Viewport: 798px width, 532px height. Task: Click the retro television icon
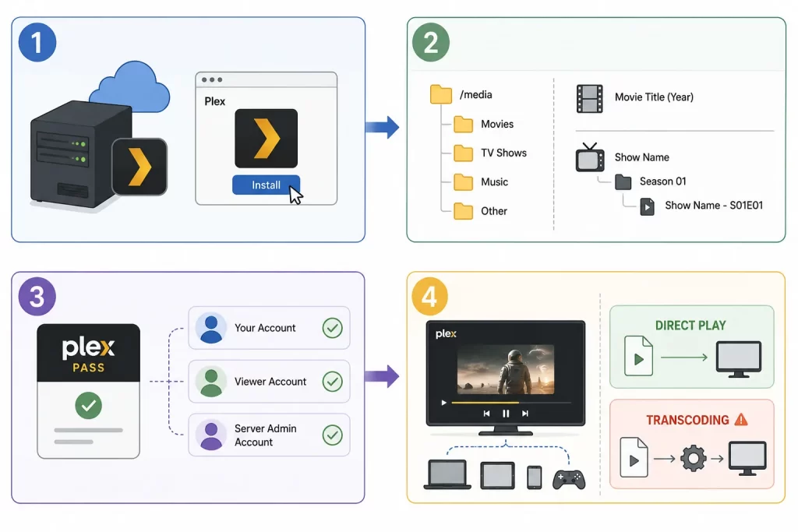(x=590, y=157)
